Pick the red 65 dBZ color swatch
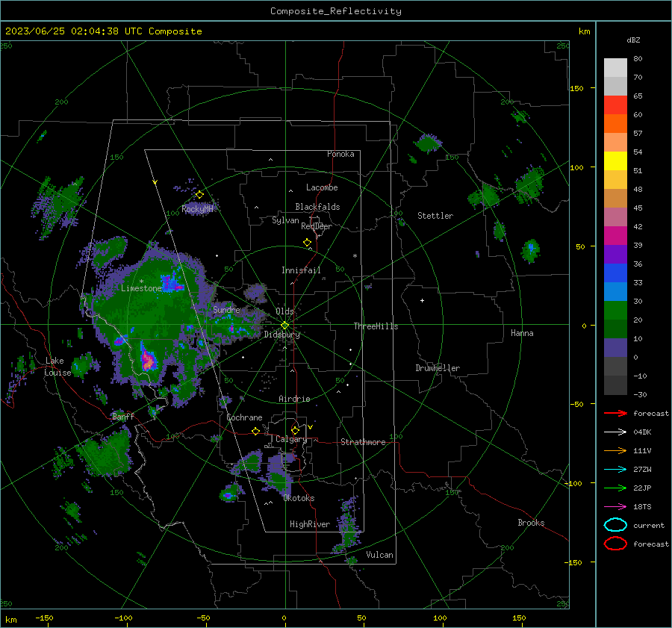The image size is (672, 628). coord(615,105)
